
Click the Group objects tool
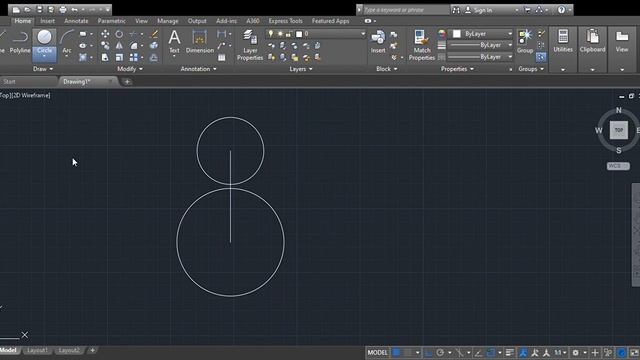point(525,42)
